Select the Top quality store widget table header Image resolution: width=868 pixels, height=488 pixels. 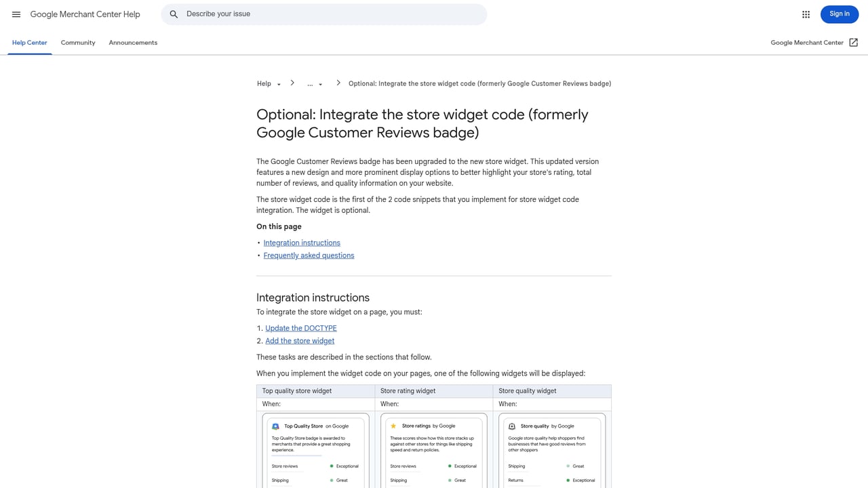coord(296,390)
